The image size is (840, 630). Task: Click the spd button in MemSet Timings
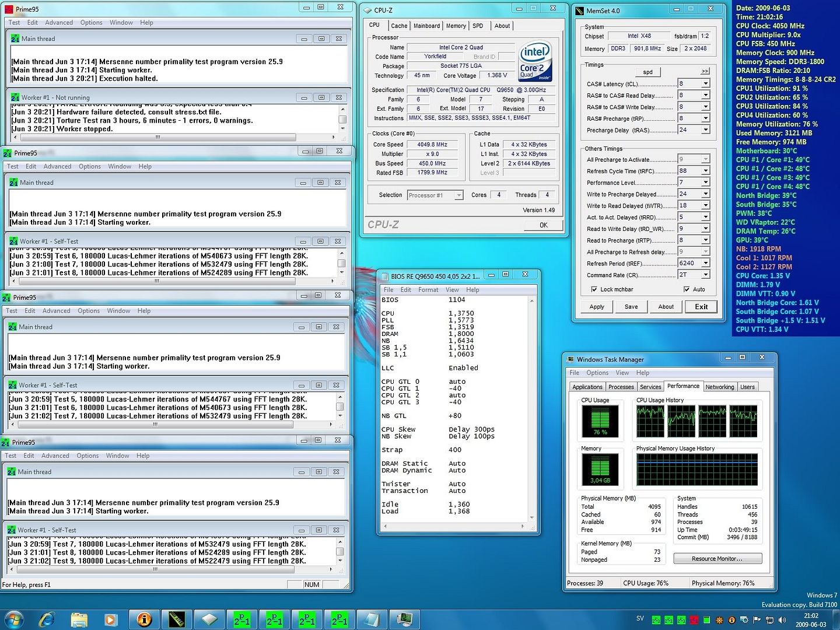[647, 72]
